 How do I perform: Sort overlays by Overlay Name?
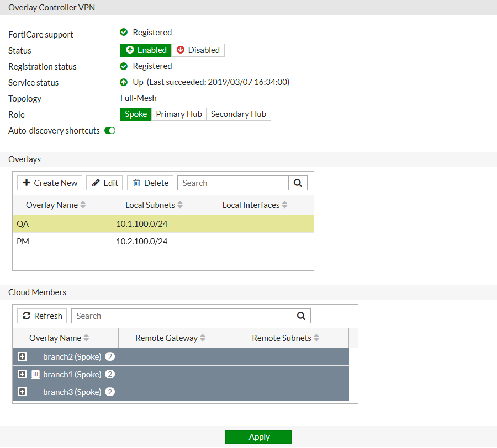click(82, 205)
